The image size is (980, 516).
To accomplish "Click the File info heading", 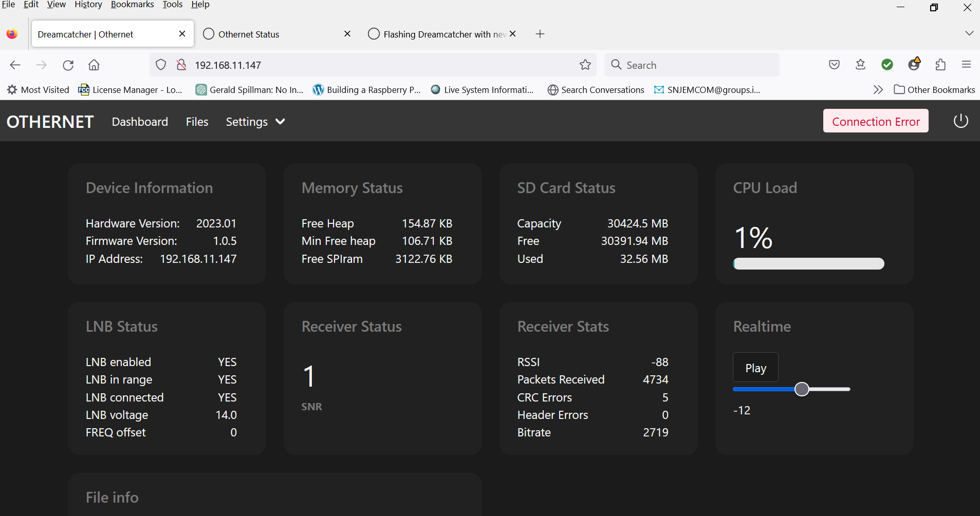I will click(x=112, y=497).
